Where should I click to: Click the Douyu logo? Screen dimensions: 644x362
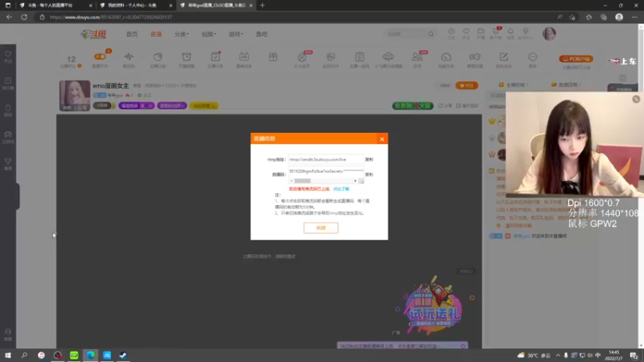click(x=94, y=34)
